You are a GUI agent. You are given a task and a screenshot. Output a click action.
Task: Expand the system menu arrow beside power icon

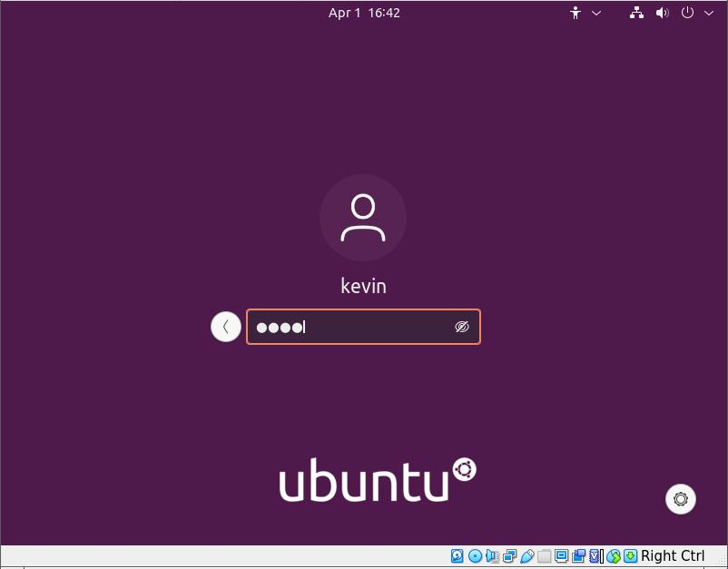pos(709,13)
